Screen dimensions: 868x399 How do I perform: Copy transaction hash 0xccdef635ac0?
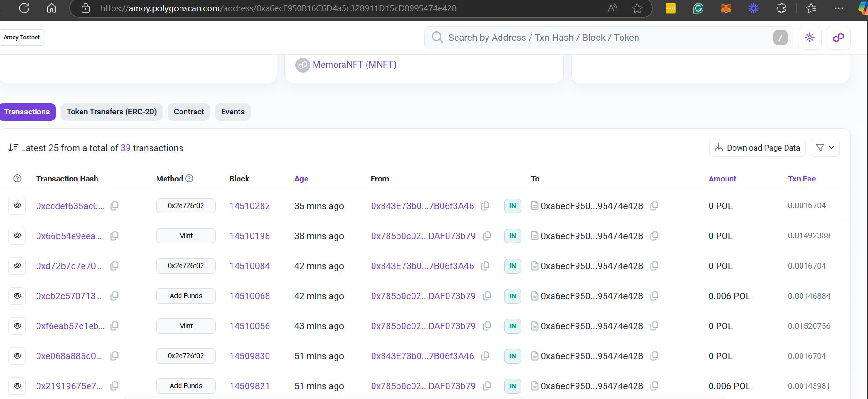pyautogui.click(x=114, y=206)
